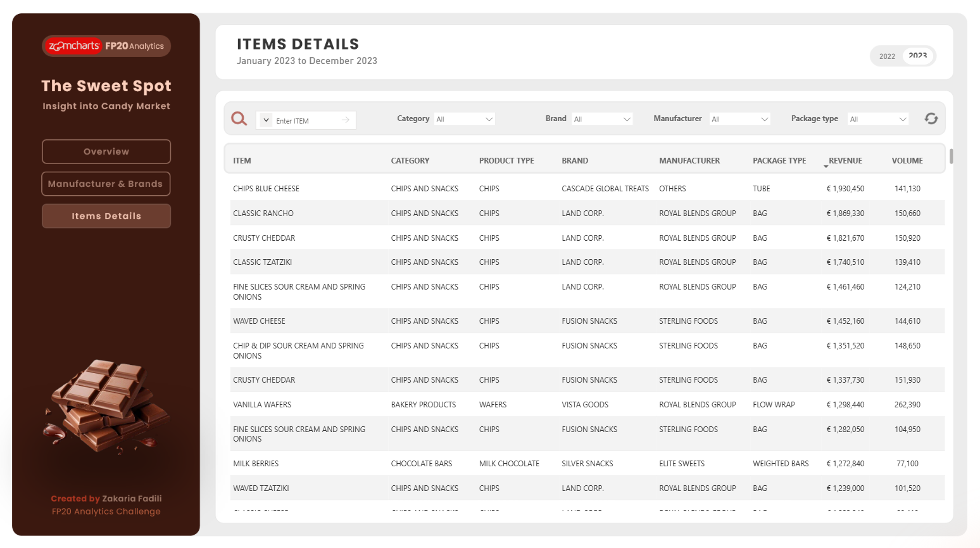This screenshot has height=548, width=980.
Task: Sort by the REVENUE column header
Action: [x=845, y=161]
